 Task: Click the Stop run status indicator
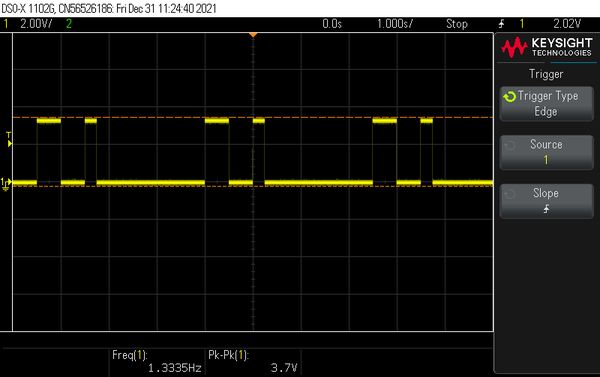pos(457,24)
